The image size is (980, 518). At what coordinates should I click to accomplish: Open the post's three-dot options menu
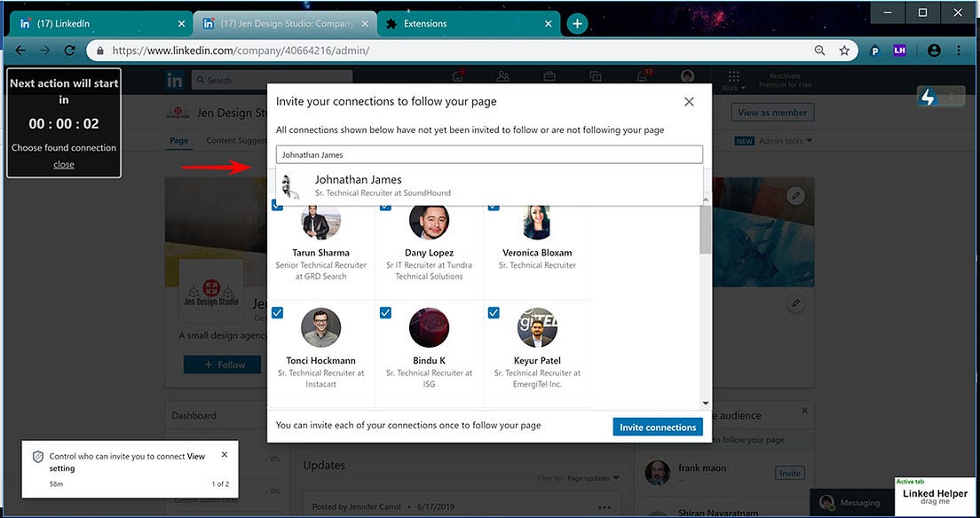604,506
